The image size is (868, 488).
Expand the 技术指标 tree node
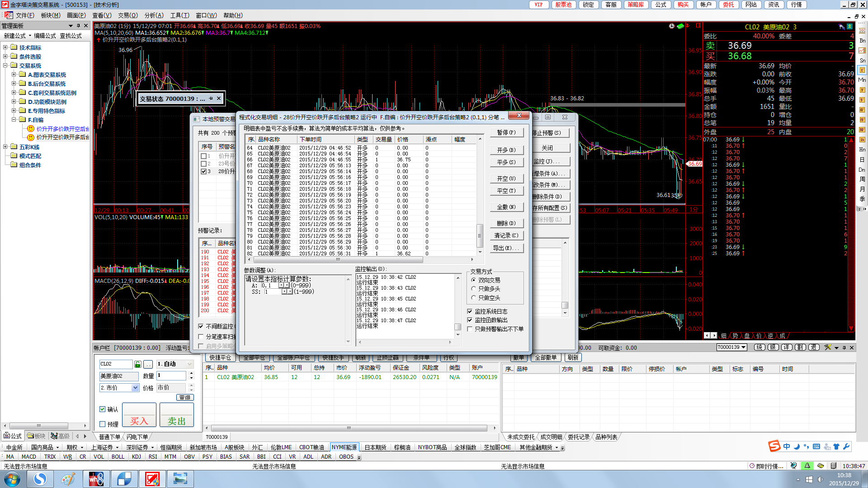(x=5, y=47)
